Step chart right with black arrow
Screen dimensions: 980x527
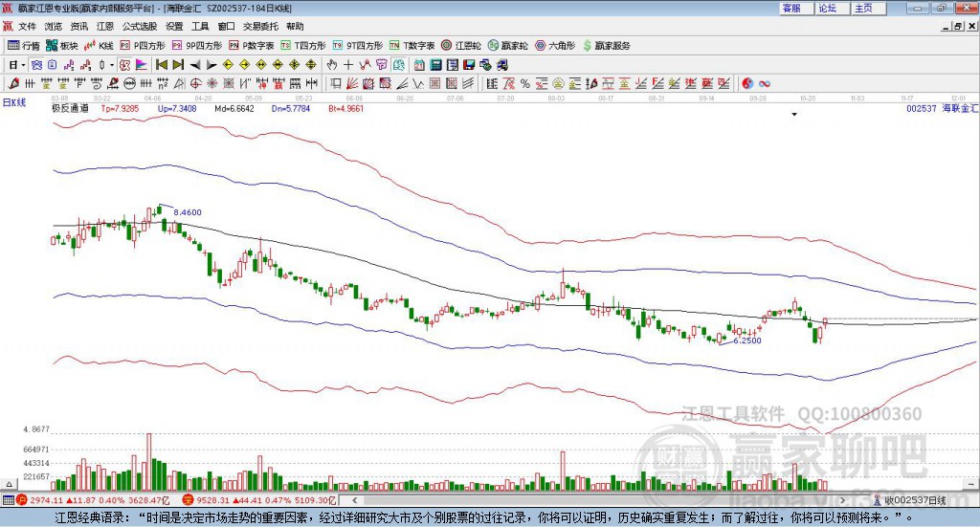pyautogui.click(x=212, y=65)
